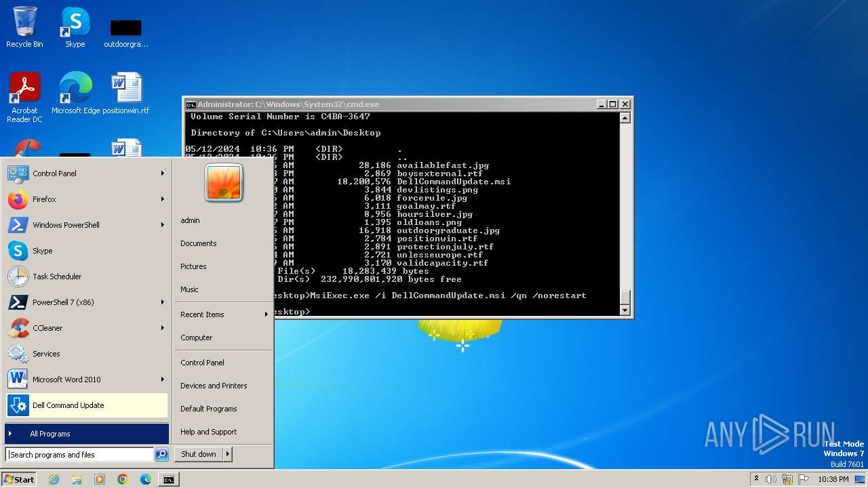Focus the Search programs and files box

(80, 455)
